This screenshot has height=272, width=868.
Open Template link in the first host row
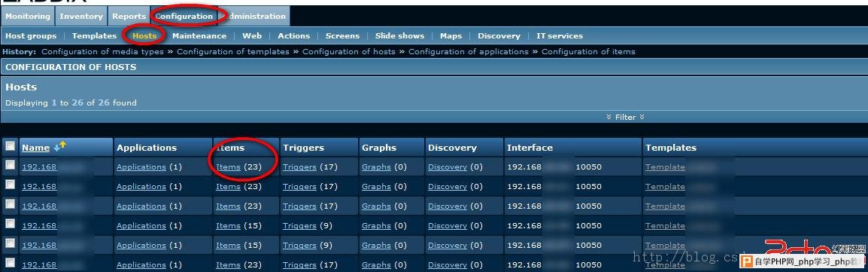pos(665,167)
